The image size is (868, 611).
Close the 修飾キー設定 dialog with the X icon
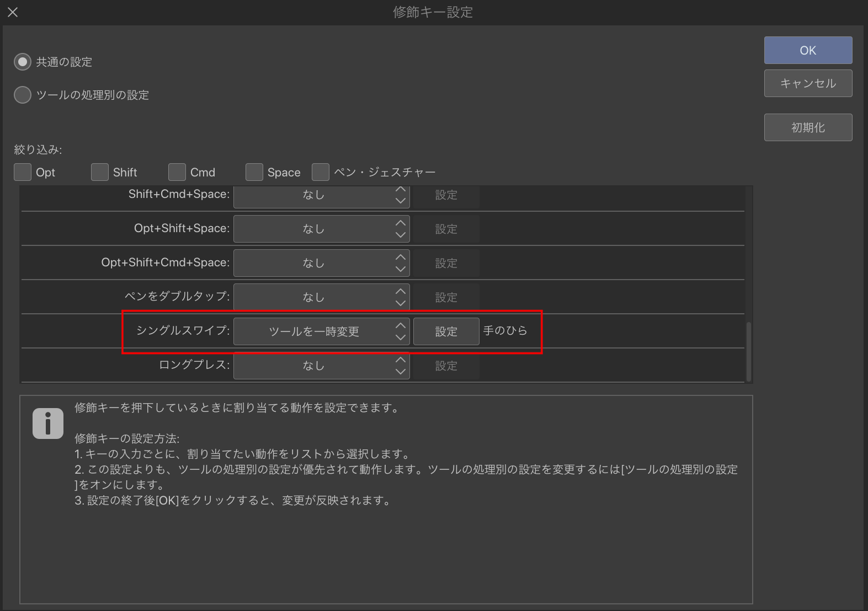click(13, 12)
